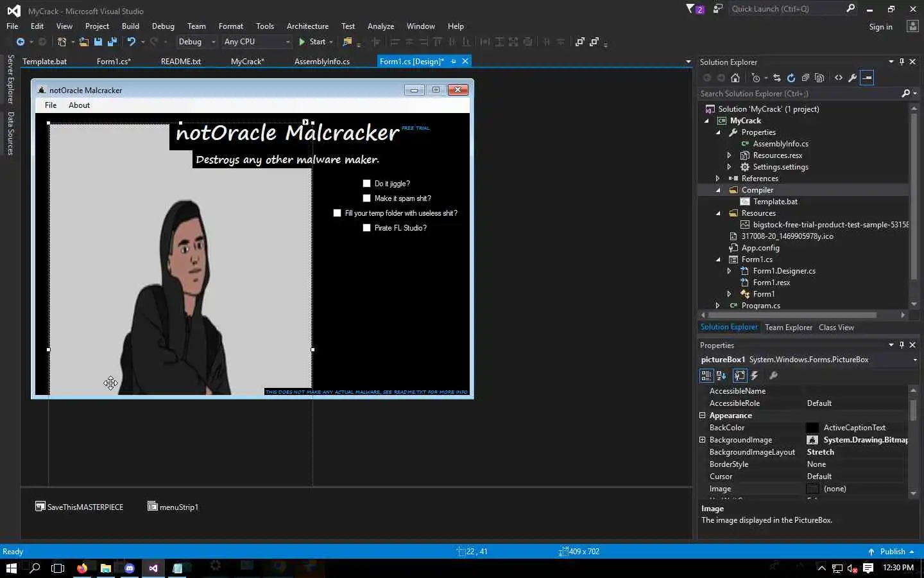Switch to the Team Explorer tab
Viewport: 924px width, 578px height.
point(789,328)
